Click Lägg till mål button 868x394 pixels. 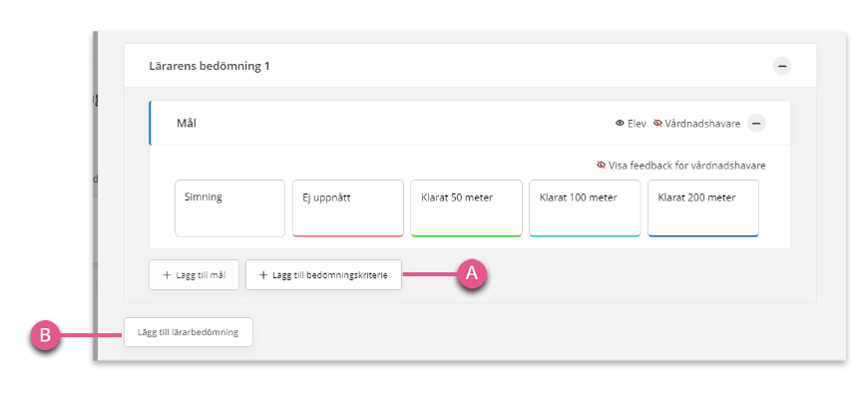[194, 275]
